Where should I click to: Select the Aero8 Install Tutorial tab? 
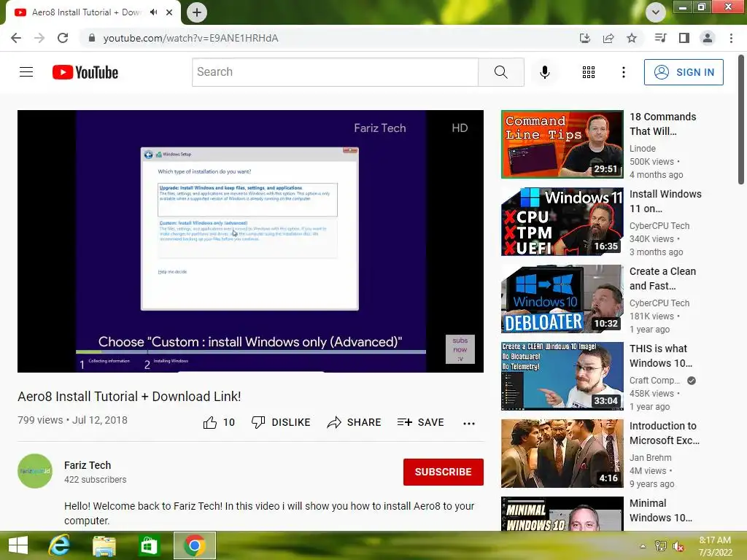pos(86,12)
